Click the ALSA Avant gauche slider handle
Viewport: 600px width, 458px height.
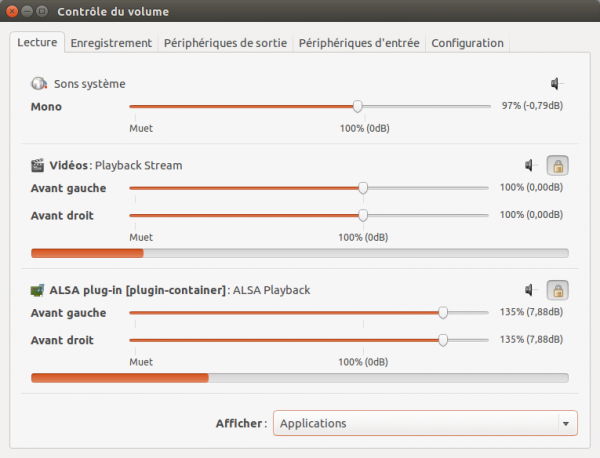click(x=443, y=313)
